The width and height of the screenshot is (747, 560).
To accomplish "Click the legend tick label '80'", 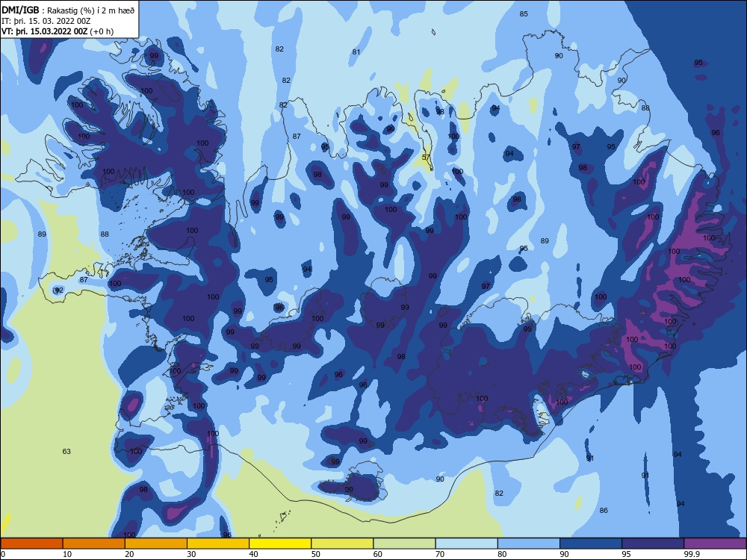I will (502, 554).
